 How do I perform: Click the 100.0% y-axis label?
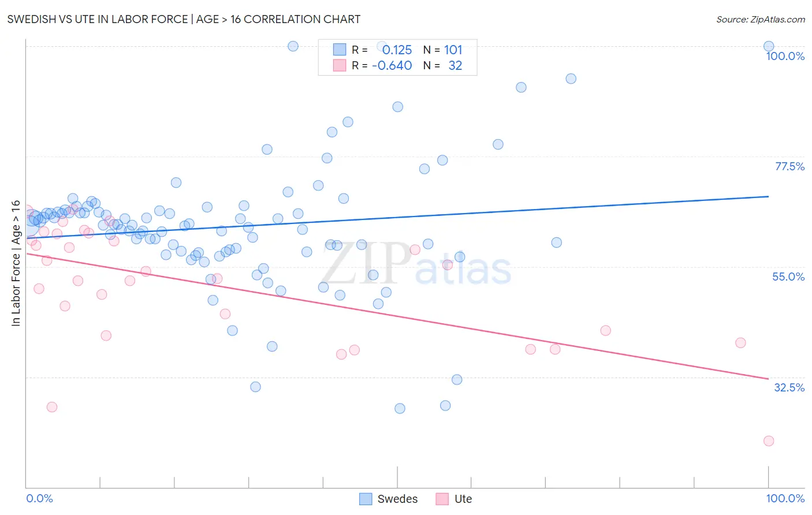(785, 56)
